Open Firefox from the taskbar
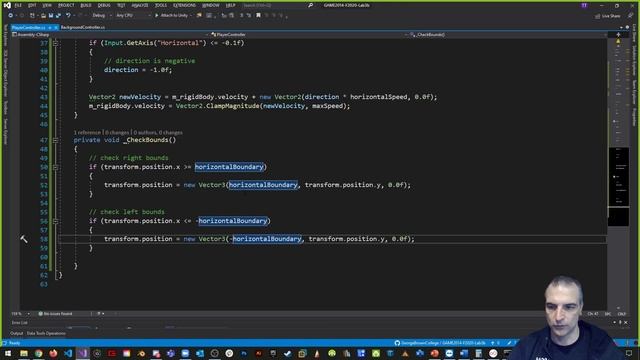The width and height of the screenshot is (640, 360). point(53,353)
